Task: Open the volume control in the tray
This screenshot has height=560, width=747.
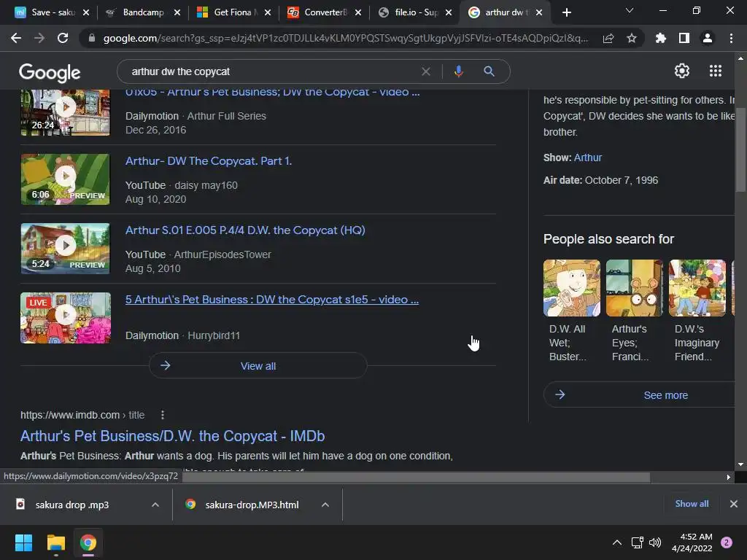Action: [x=655, y=542]
